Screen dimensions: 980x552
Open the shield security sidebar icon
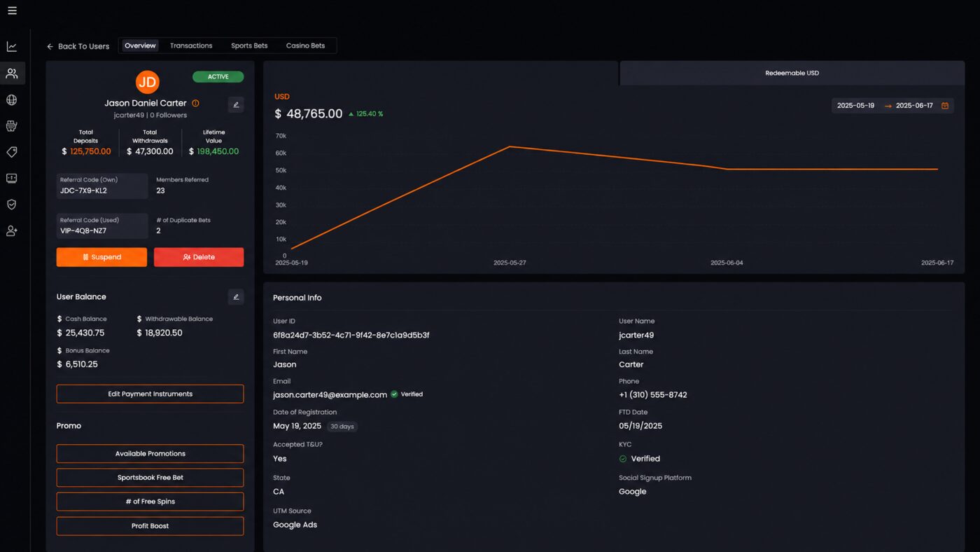coord(12,205)
